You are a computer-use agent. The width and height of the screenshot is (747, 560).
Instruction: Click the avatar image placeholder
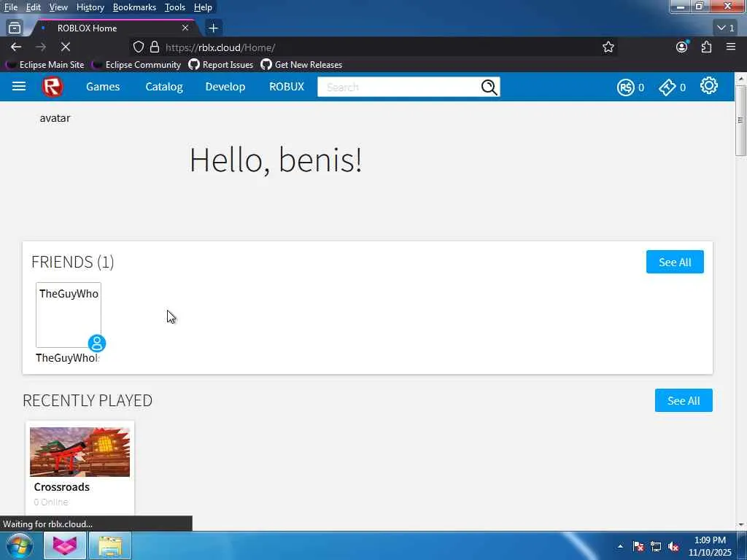(x=55, y=118)
